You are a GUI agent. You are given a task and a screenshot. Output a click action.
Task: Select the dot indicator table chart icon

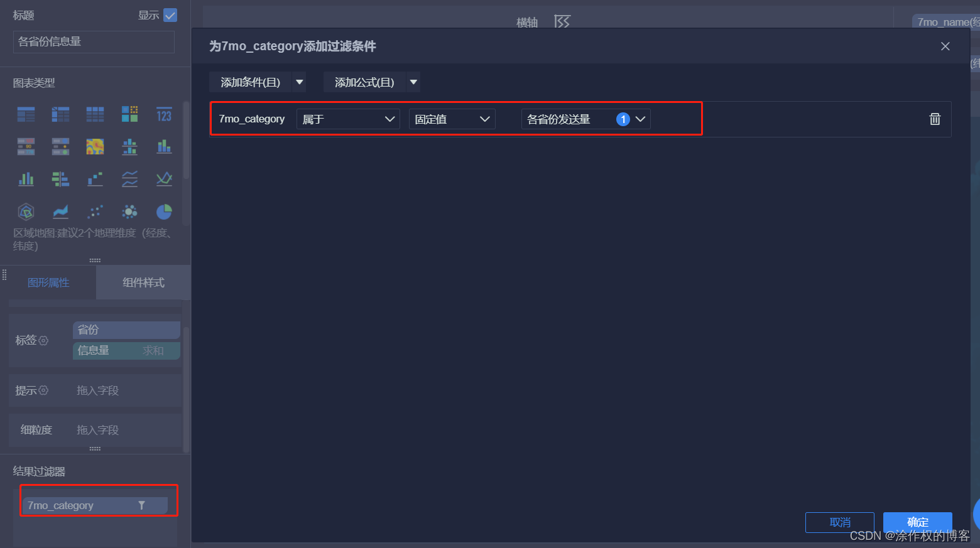(60, 146)
